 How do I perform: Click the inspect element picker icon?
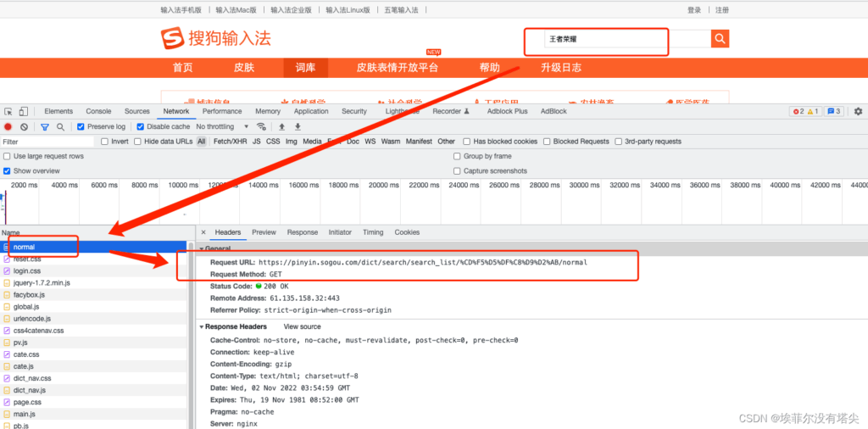click(x=8, y=111)
